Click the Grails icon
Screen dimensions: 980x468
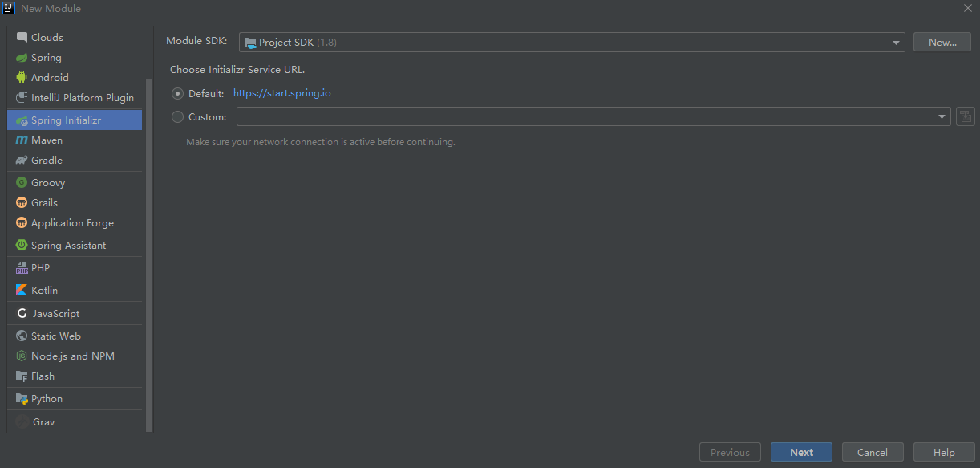click(x=22, y=203)
